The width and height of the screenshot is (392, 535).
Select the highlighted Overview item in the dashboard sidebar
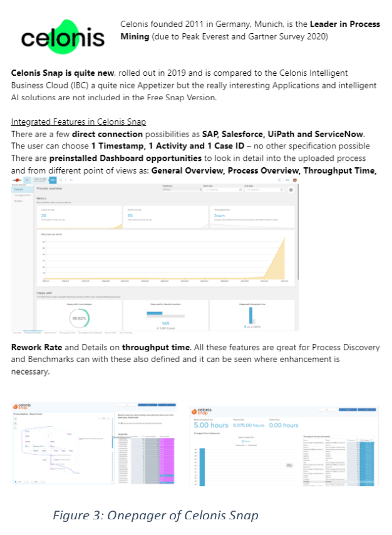(x=23, y=189)
